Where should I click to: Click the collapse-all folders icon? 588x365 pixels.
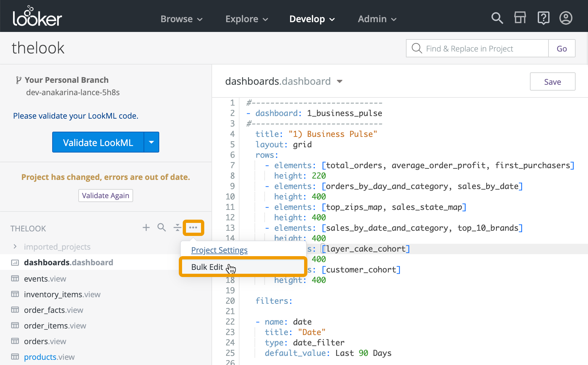pyautogui.click(x=177, y=227)
